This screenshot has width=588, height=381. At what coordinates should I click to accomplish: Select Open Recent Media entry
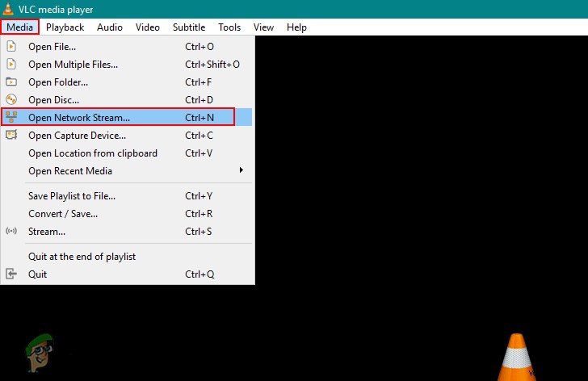127,170
